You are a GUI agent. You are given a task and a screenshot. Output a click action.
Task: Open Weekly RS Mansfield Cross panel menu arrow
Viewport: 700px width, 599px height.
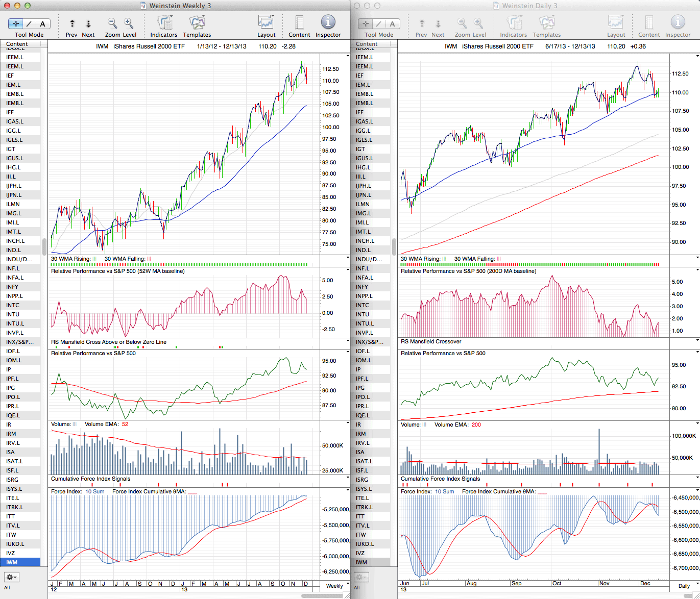point(348,341)
